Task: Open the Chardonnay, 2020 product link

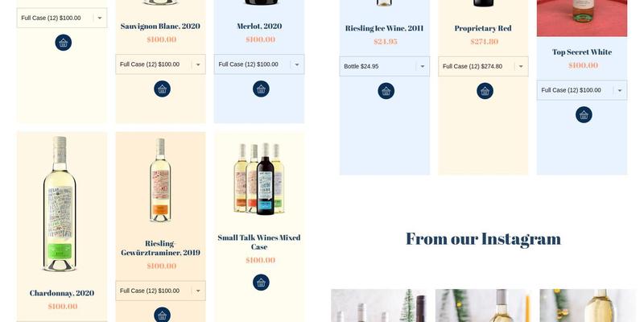Action: tap(62, 293)
